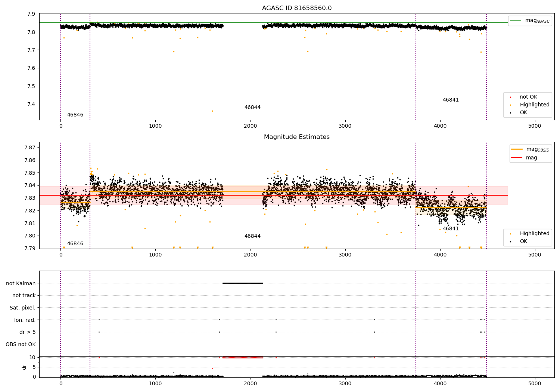Click the '7.4' y-axis tick in the top plot

[x=31, y=104]
